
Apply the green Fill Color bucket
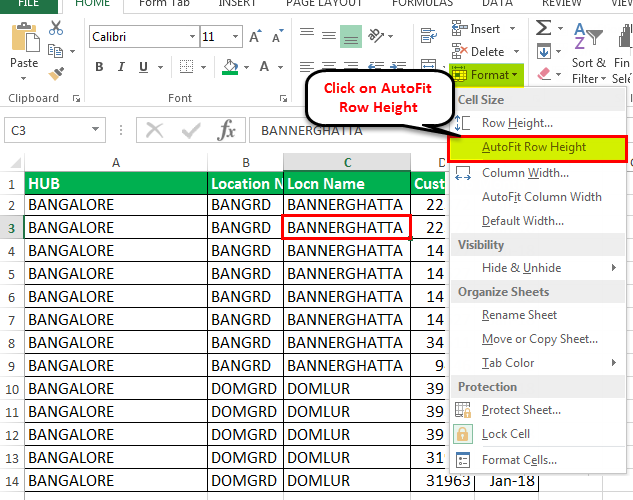point(230,67)
